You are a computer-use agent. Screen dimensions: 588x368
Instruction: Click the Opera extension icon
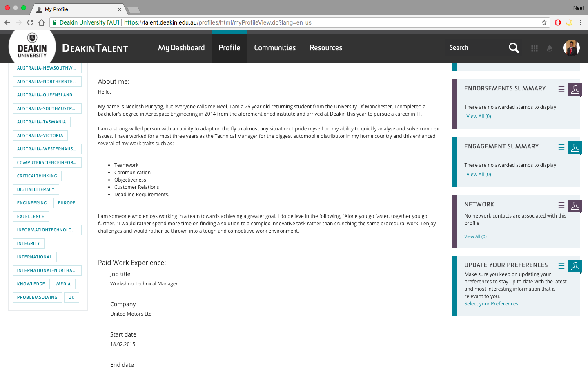click(558, 22)
